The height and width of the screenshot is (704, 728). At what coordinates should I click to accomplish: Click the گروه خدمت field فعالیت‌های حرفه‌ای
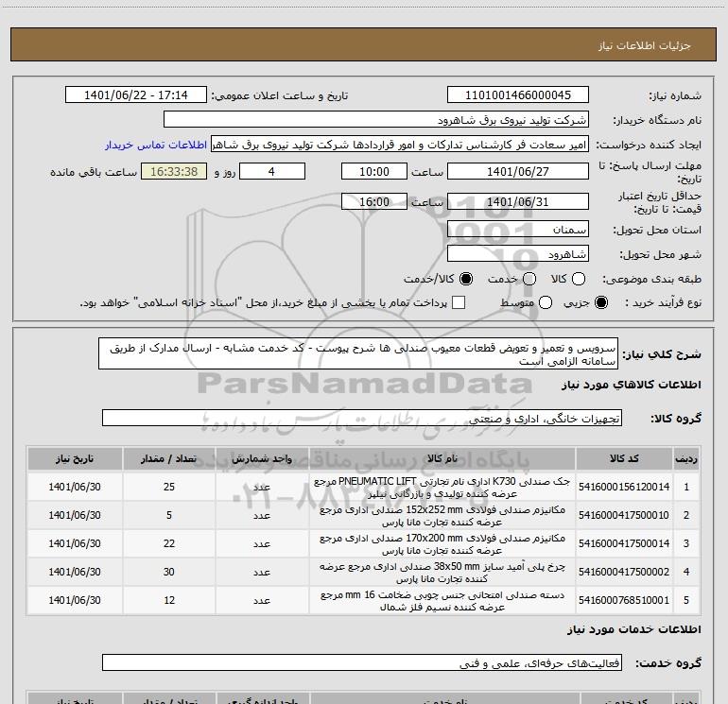point(362,662)
